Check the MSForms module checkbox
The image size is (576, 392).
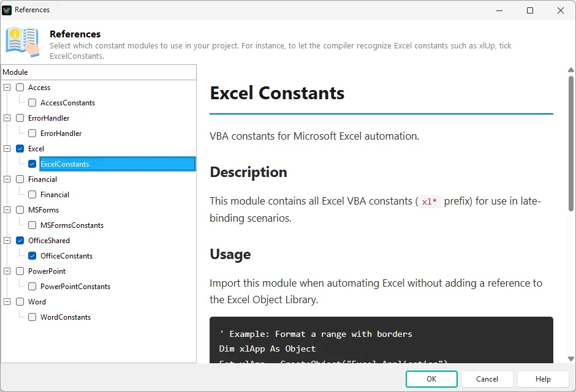coord(20,210)
